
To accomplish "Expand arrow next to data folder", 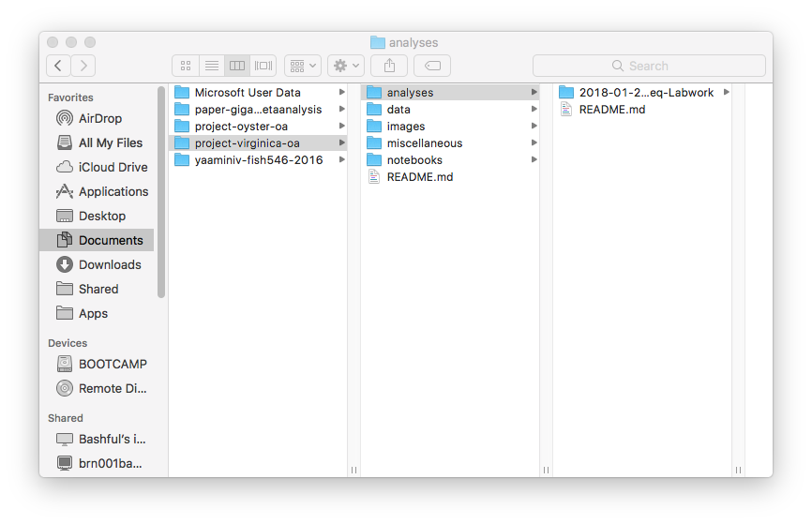I will click(x=534, y=110).
